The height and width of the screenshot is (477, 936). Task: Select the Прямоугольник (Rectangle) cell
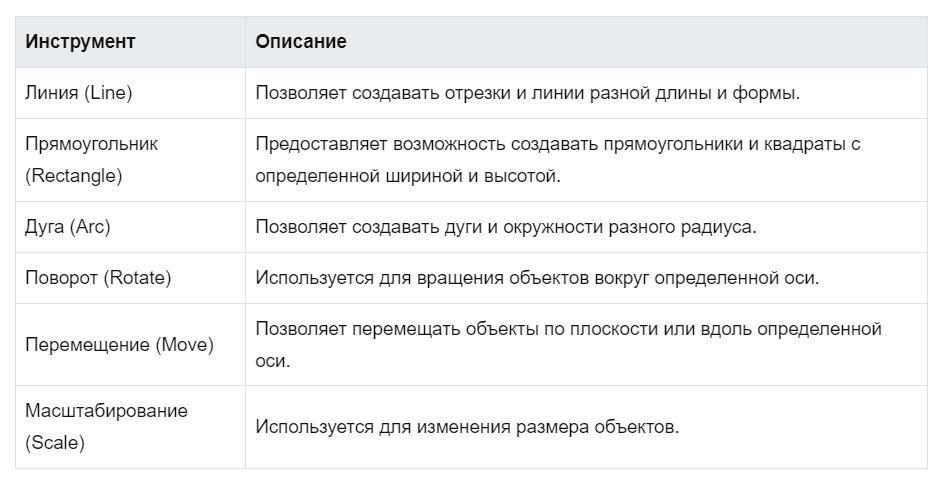(x=130, y=160)
